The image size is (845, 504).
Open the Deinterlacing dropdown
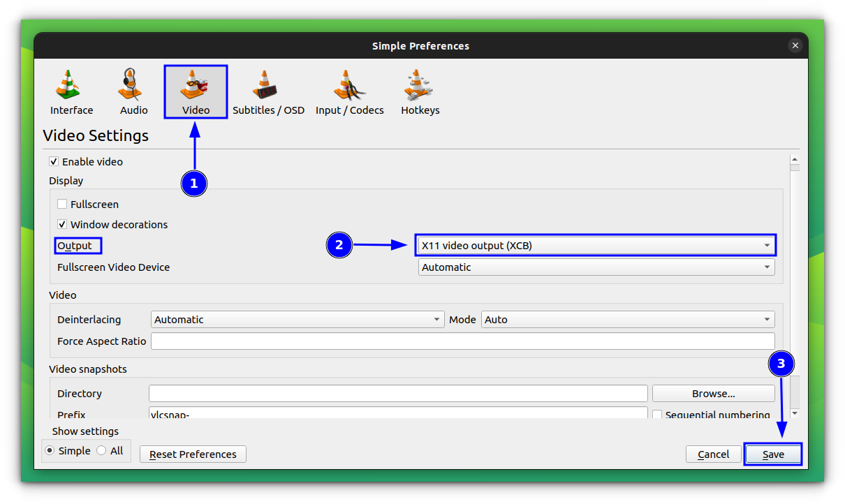(297, 319)
